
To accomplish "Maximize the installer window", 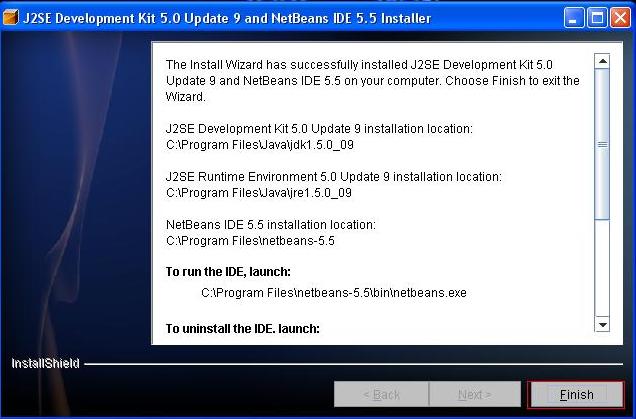I will pos(597,18).
